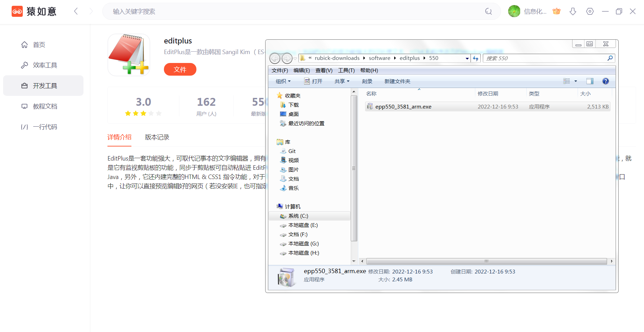
Task: Open the user avatar profile
Action: [x=514, y=11]
